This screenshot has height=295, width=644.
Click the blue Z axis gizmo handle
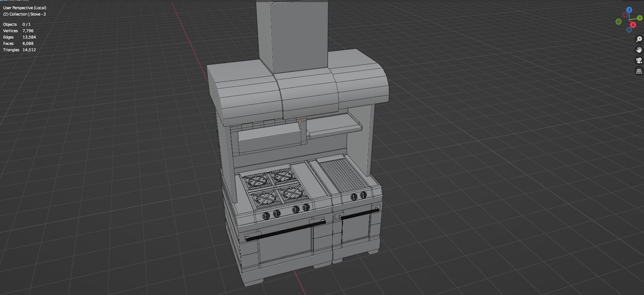(x=629, y=10)
